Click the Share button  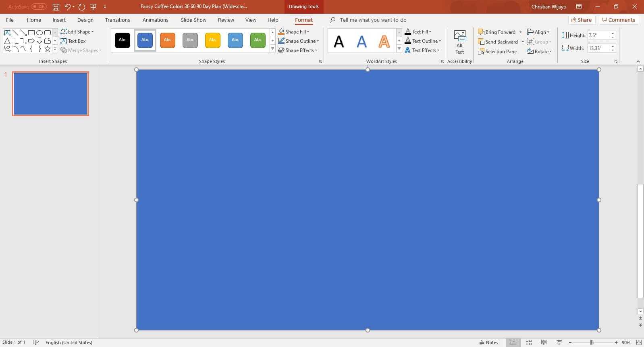pos(582,20)
